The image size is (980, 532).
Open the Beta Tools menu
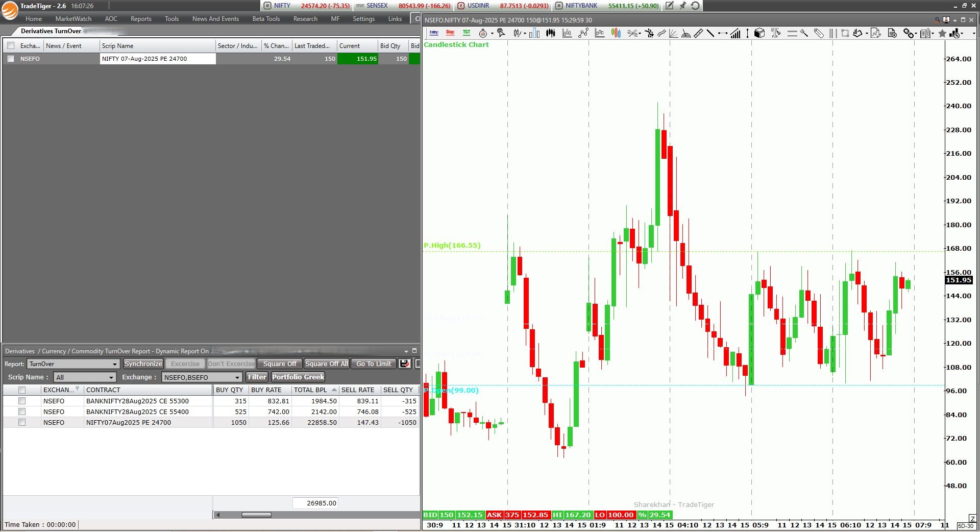click(266, 19)
